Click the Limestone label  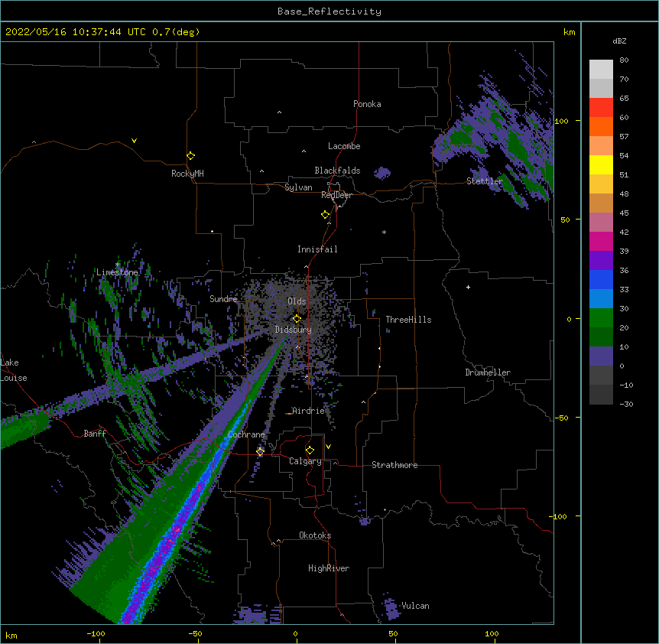click(117, 272)
